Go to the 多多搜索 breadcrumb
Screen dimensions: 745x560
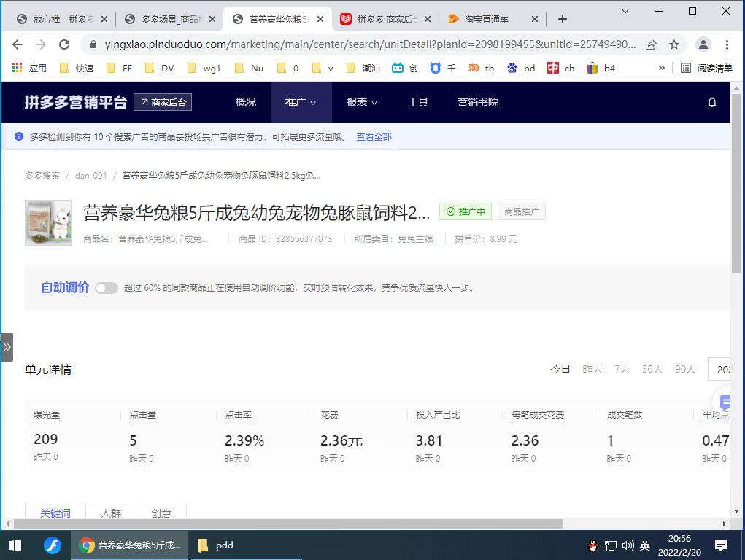(x=42, y=176)
